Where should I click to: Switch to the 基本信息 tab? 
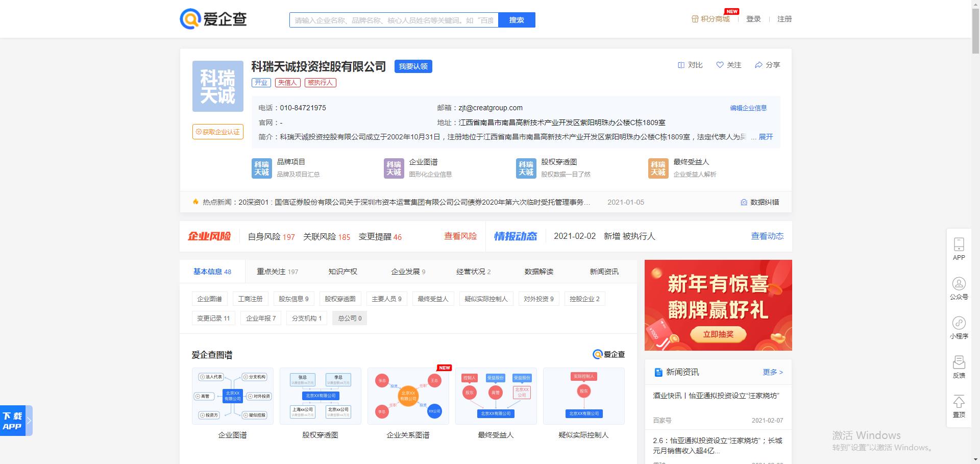pos(212,272)
